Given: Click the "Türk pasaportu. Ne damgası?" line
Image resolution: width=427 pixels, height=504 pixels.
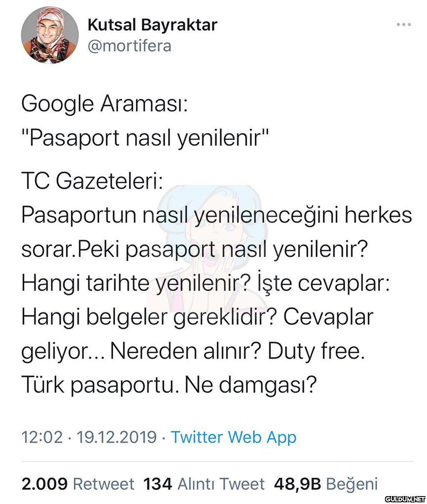Looking at the screenshot, I should coord(169,385).
